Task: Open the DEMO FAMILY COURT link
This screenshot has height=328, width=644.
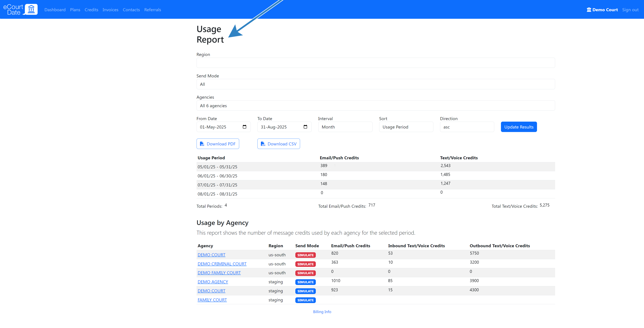Action: (x=219, y=273)
